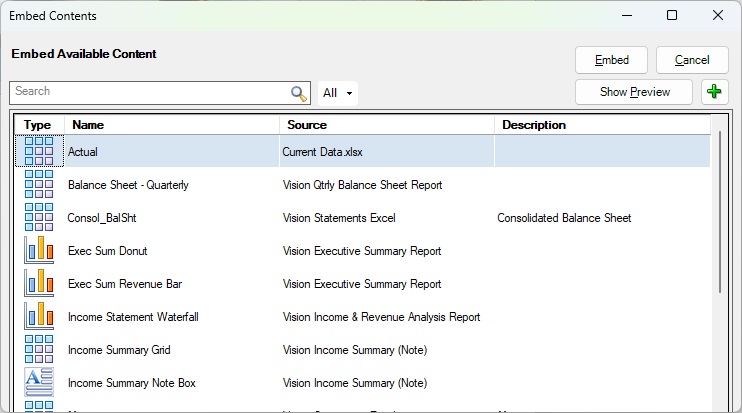Click the grid icon for Actual row

tap(38, 152)
